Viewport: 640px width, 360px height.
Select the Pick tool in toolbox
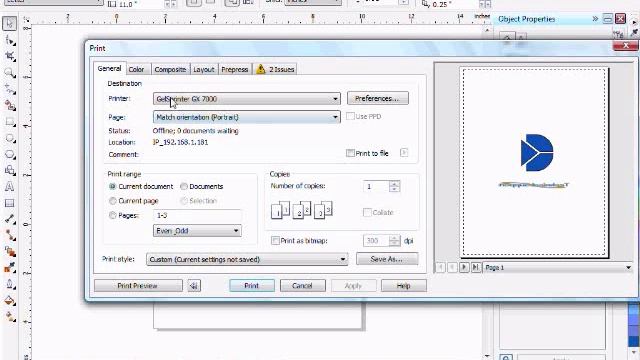click(x=9, y=23)
